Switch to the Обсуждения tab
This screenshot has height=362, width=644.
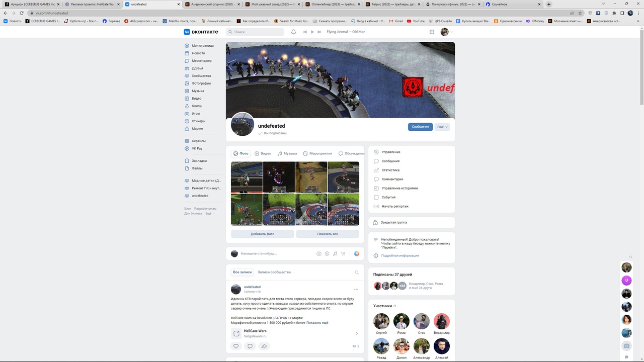click(x=351, y=153)
